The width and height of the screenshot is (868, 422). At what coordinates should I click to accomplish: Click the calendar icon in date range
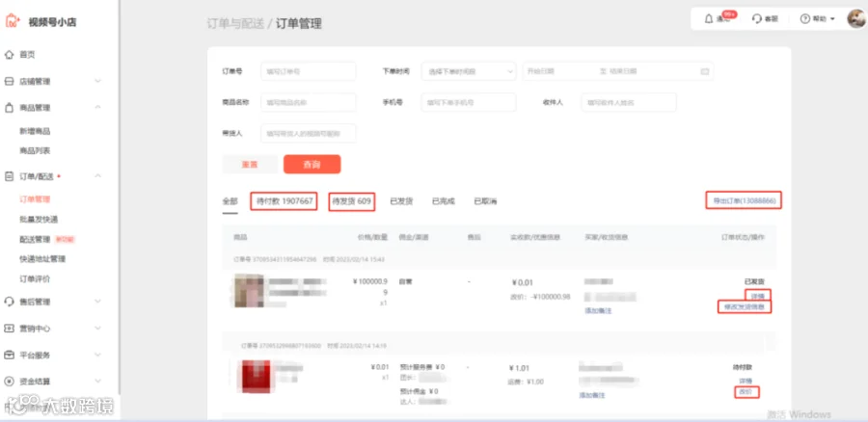705,71
